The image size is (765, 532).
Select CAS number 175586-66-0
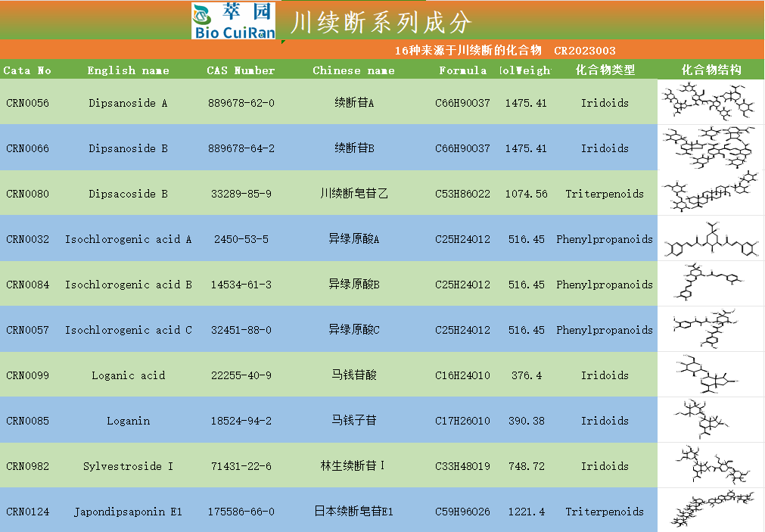(x=241, y=512)
